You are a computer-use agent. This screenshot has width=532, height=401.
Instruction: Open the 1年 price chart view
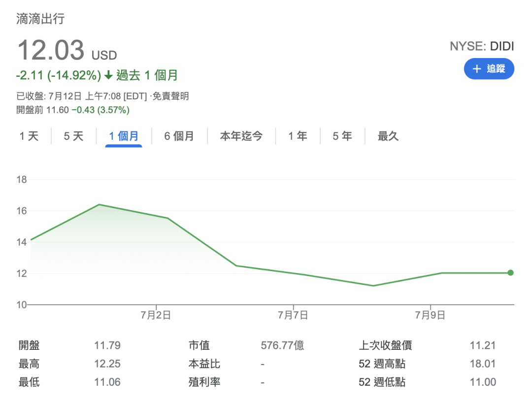pyautogui.click(x=298, y=136)
